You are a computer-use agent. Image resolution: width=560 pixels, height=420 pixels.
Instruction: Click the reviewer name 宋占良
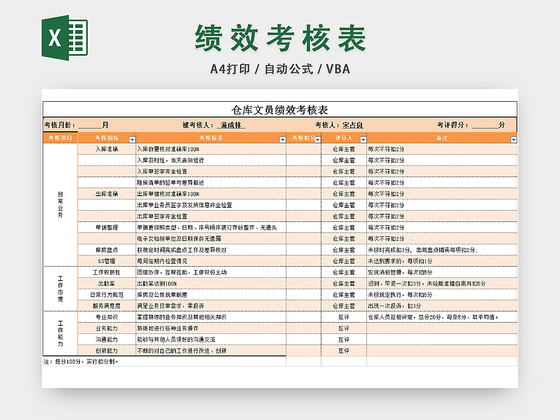352,125
